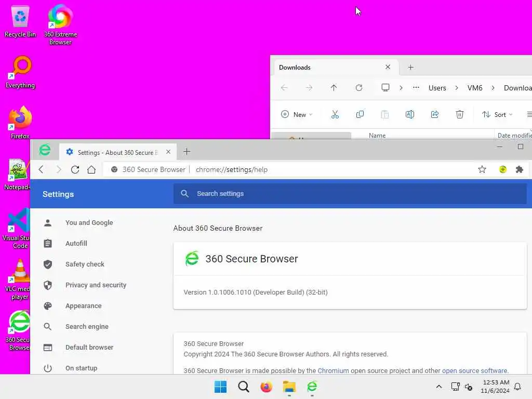Viewport: 532px width, 399px height.
Task: Open Visual Studio Code desktop shortcut
Action: (x=16, y=229)
